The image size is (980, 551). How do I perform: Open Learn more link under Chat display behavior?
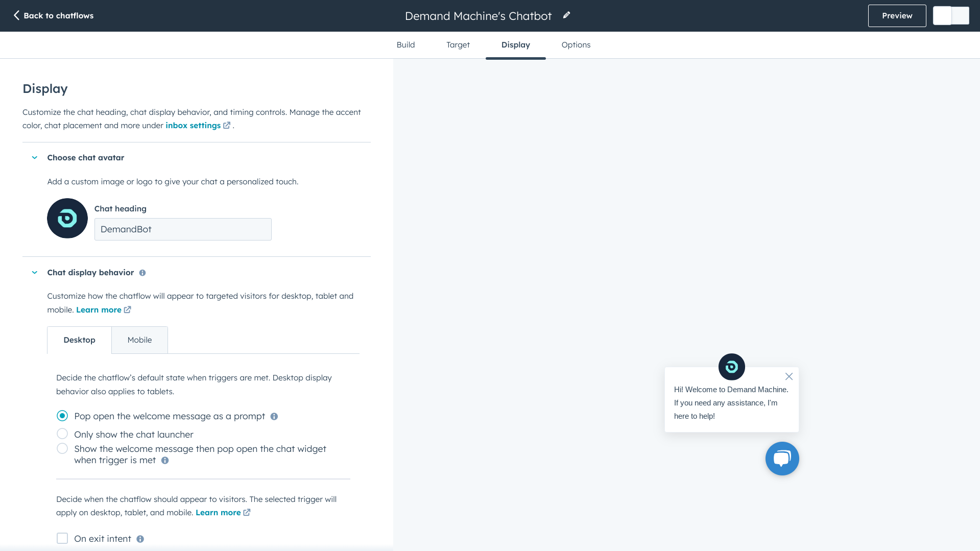pyautogui.click(x=99, y=310)
